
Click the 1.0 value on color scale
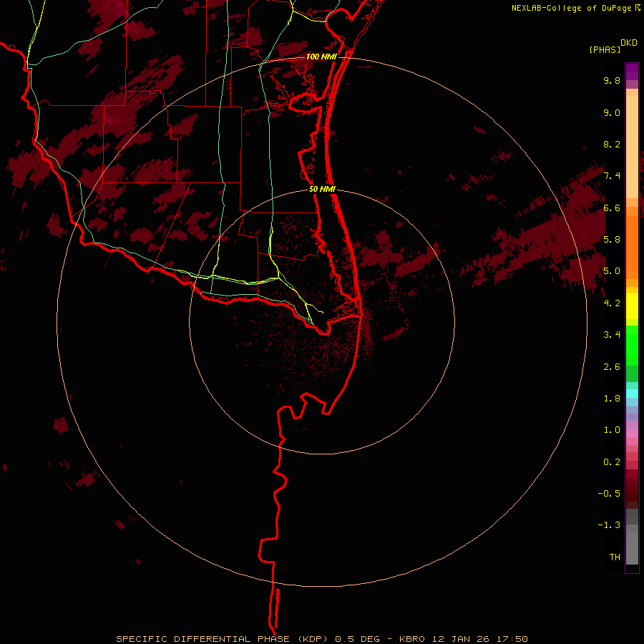[612, 430]
